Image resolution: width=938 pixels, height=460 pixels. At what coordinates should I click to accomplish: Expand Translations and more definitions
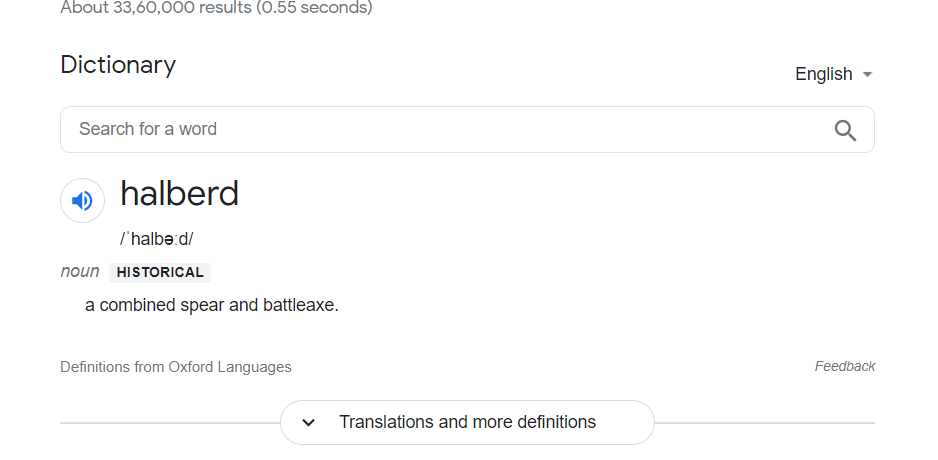click(467, 423)
